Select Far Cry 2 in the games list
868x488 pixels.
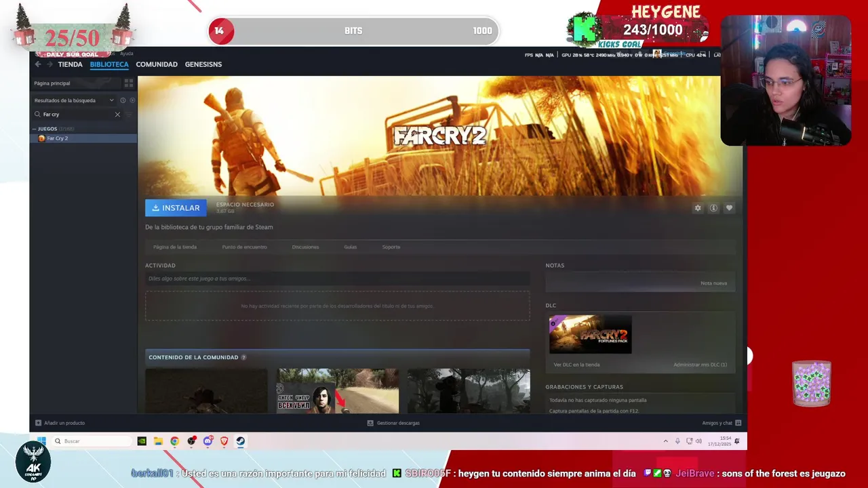click(x=83, y=138)
